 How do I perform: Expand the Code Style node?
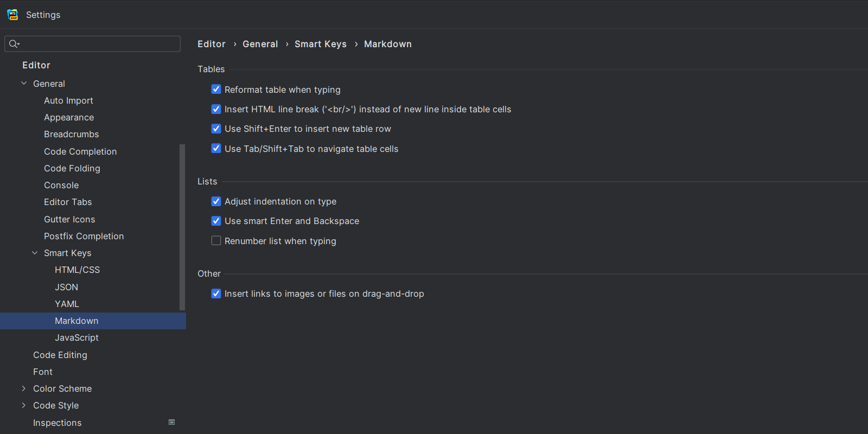24,405
